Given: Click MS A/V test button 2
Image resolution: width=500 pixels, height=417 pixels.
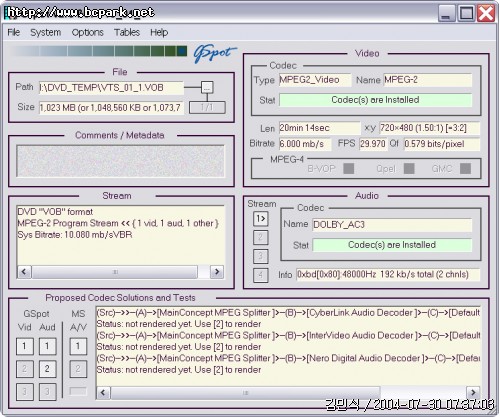Looking at the screenshot, I should [78, 369].
